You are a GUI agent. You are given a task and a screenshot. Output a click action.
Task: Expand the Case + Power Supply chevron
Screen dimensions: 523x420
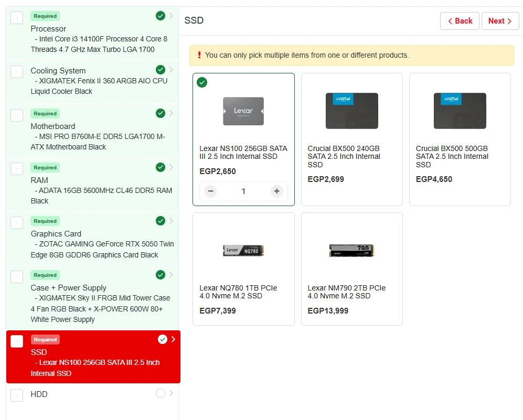171,275
